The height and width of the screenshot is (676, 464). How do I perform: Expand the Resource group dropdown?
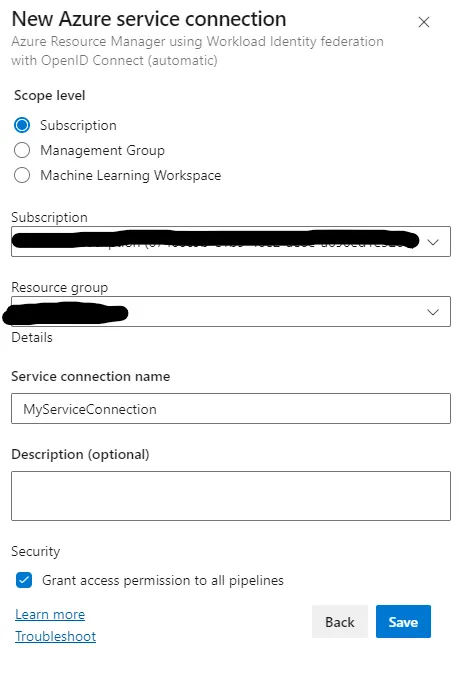pyautogui.click(x=231, y=311)
